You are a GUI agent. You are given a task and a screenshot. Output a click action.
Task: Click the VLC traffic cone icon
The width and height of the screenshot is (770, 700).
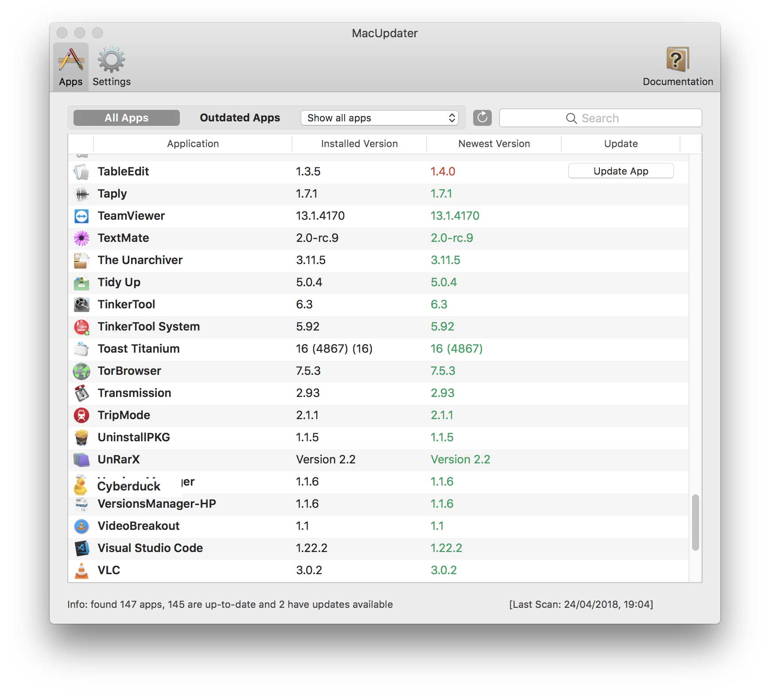pos(82,570)
